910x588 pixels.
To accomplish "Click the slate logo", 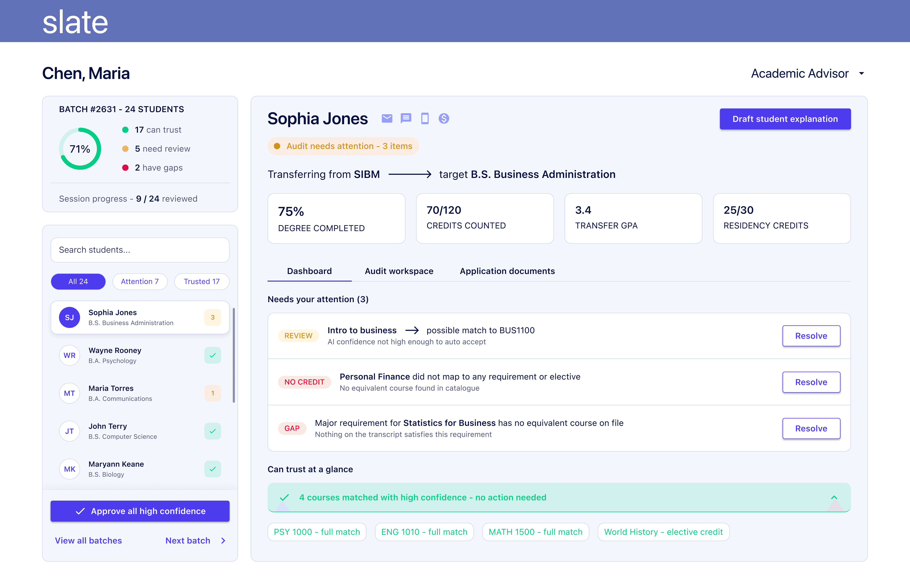I will click(x=75, y=22).
